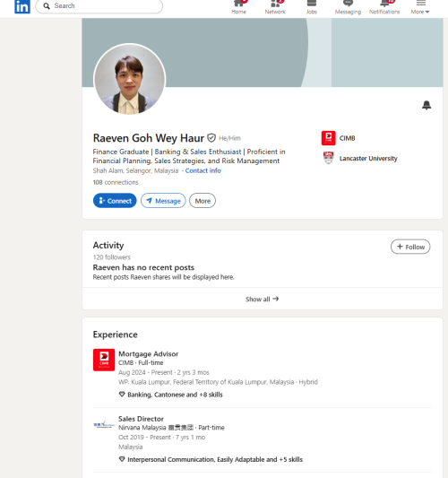Open the Network nav item
Image resolution: width=448 pixels, height=478 pixels.
pyautogui.click(x=275, y=7)
